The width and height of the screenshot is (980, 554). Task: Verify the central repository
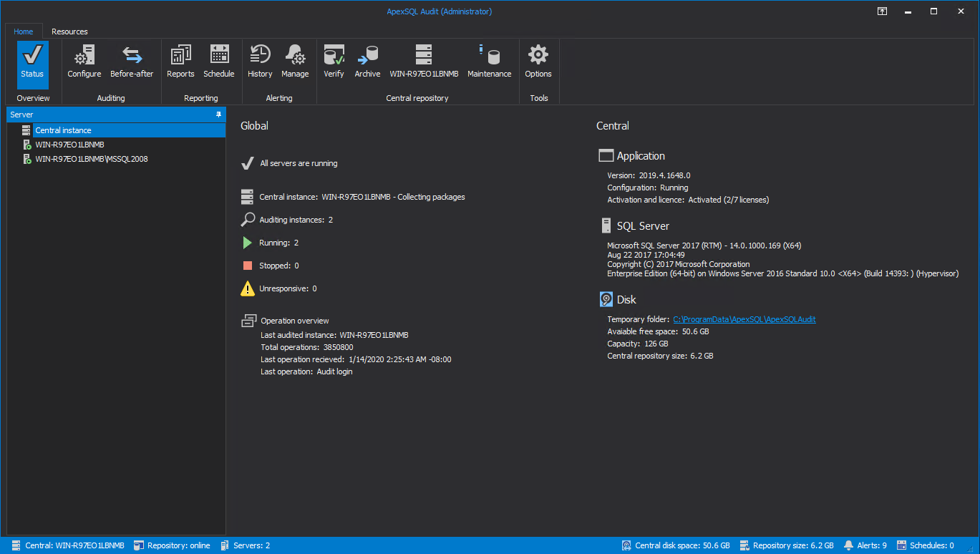(x=334, y=64)
